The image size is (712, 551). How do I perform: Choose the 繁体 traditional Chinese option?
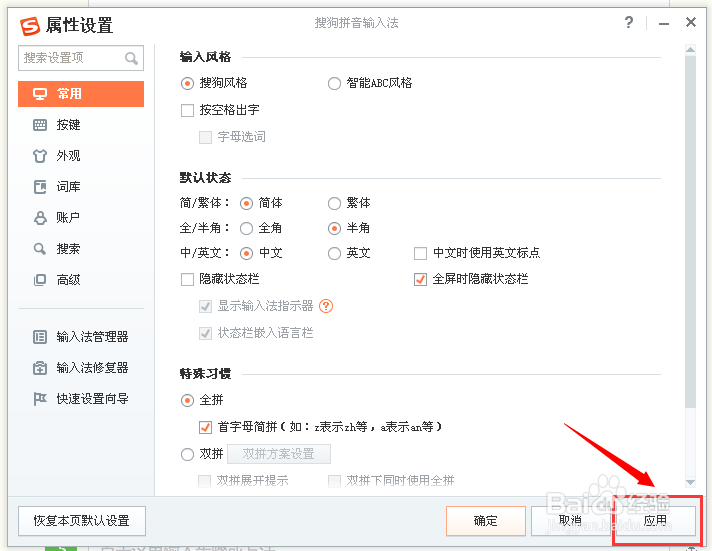[334, 203]
